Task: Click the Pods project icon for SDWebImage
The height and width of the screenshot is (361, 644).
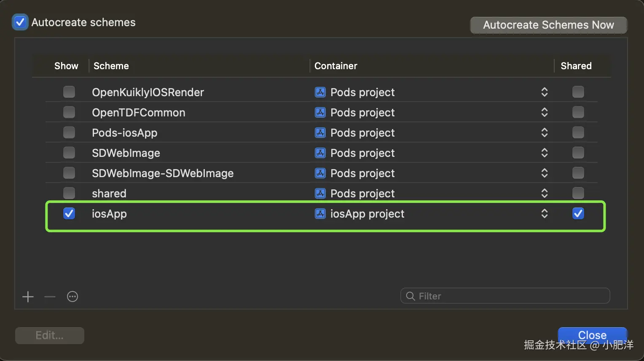Action: 320,153
